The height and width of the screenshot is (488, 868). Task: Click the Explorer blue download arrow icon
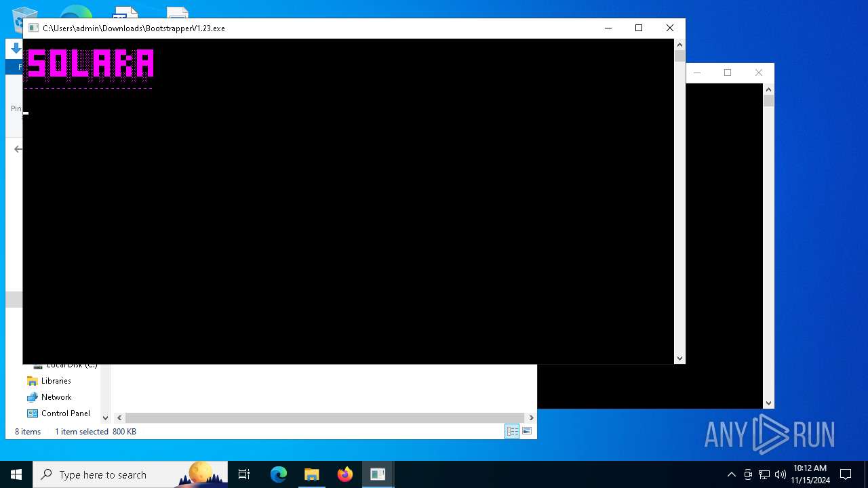click(x=16, y=49)
